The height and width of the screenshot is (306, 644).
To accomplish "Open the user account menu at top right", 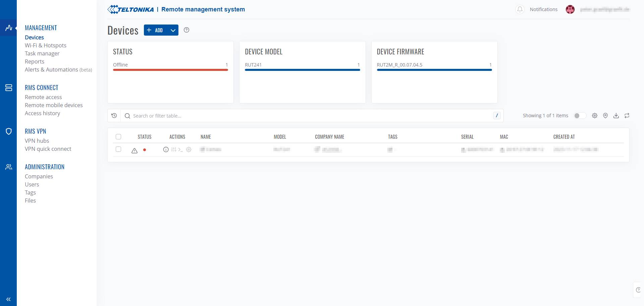I will 598,9.
